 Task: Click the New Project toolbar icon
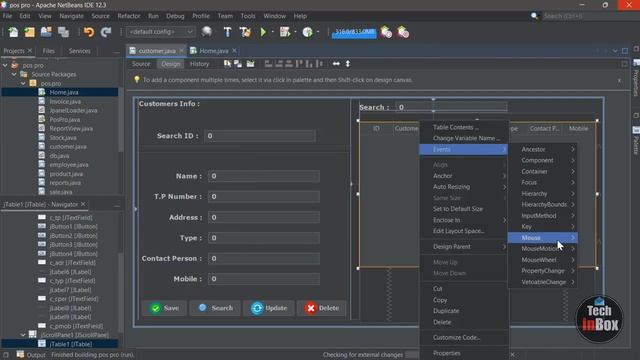[x=29, y=32]
